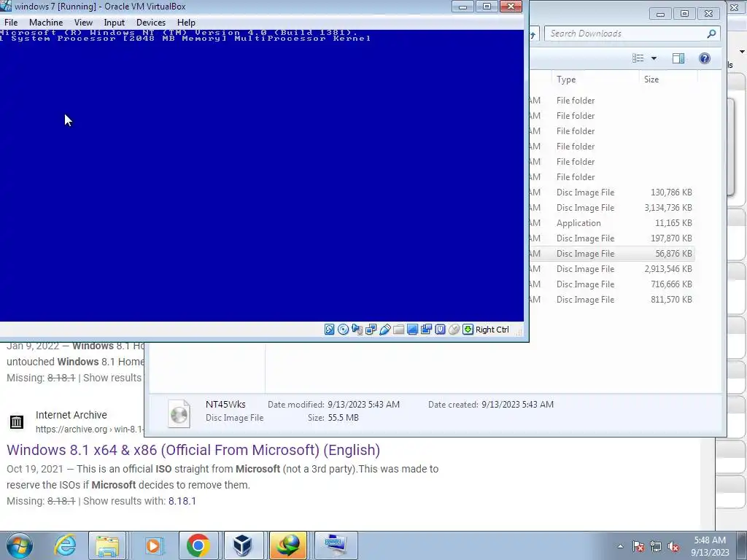Click the audio indicator icon in VirtualBox status bar
The height and width of the screenshot is (560, 747).
[357, 330]
